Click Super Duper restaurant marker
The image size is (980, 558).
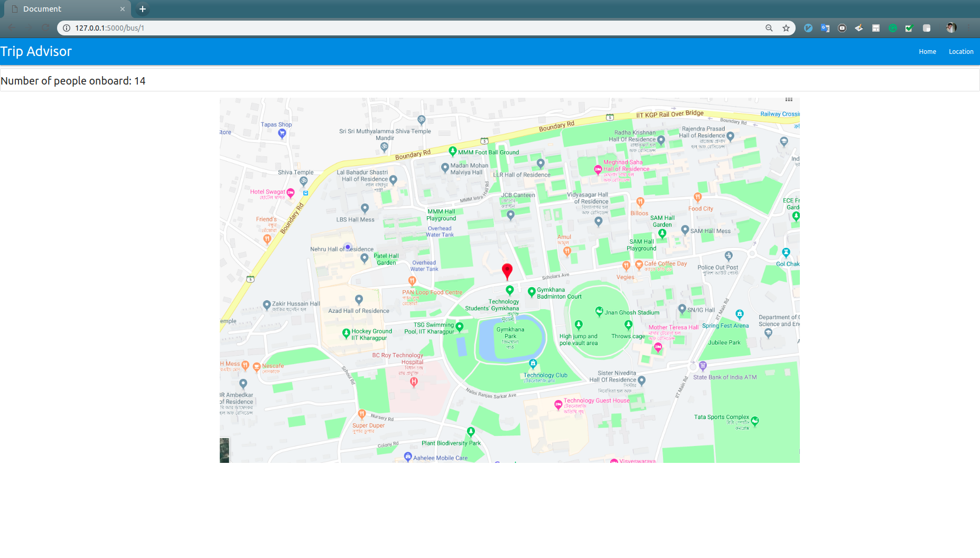point(362,414)
